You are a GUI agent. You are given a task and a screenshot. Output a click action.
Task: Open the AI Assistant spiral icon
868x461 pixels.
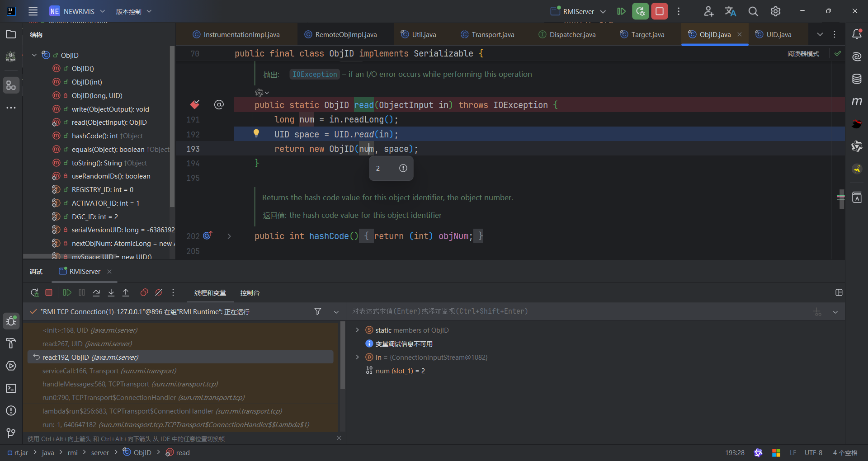(857, 56)
